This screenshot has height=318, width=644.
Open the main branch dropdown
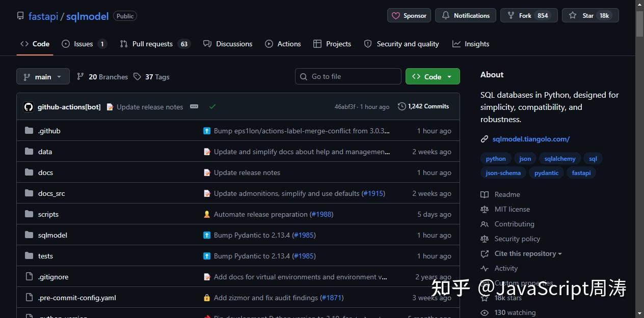pyautogui.click(x=43, y=76)
